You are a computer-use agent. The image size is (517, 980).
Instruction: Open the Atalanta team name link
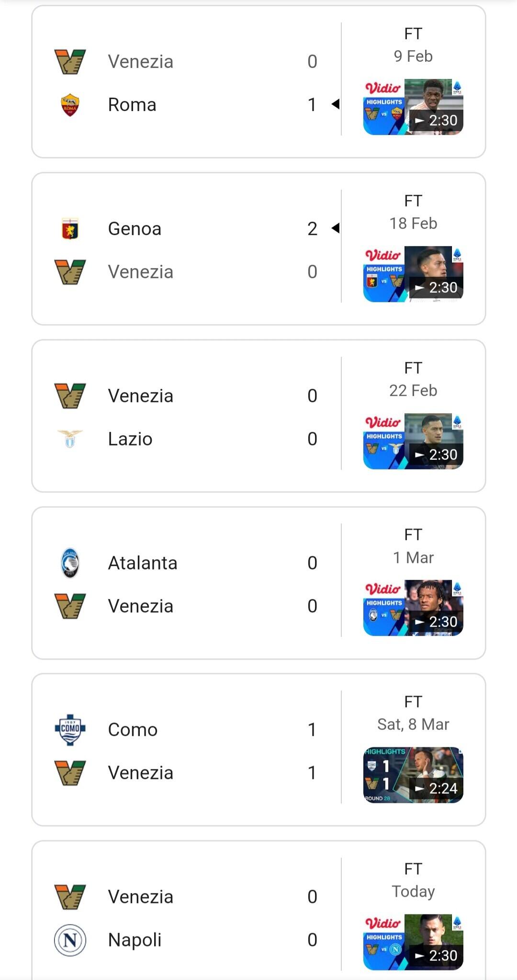click(143, 563)
